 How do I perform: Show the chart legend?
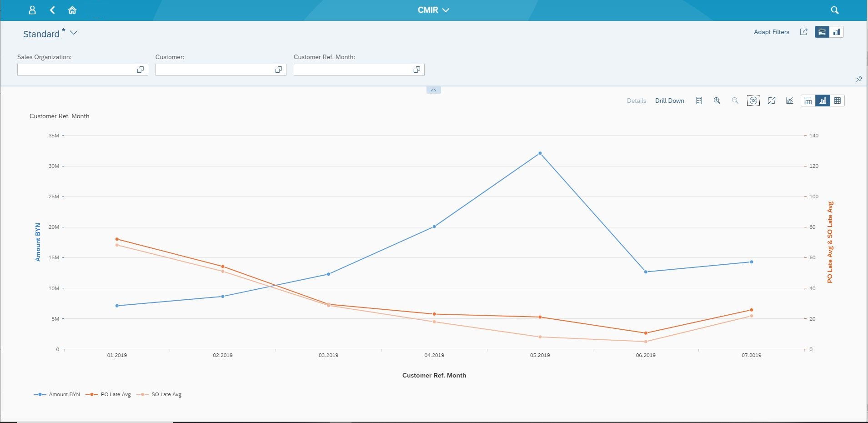699,101
